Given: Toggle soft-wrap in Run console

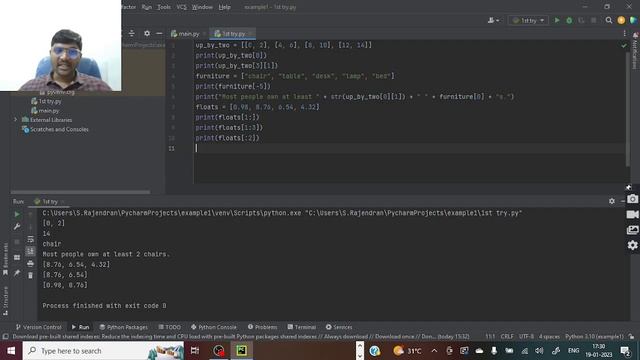Looking at the screenshot, I should [x=30, y=239].
